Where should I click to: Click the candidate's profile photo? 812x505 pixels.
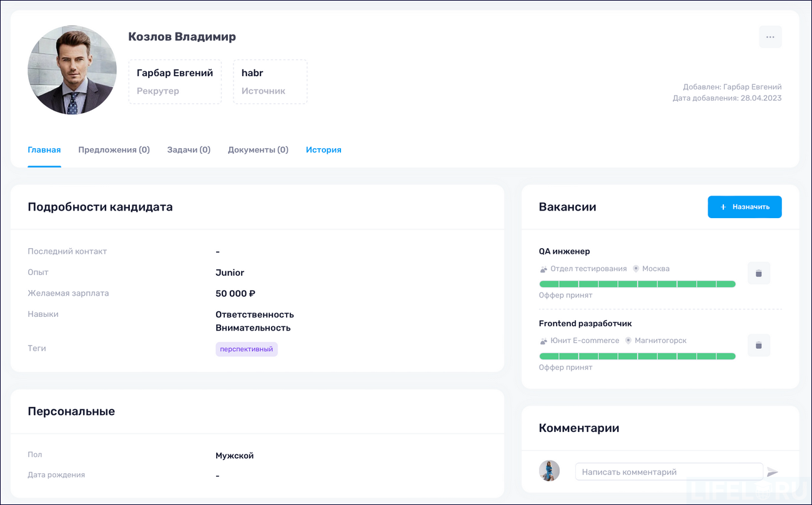tap(72, 70)
